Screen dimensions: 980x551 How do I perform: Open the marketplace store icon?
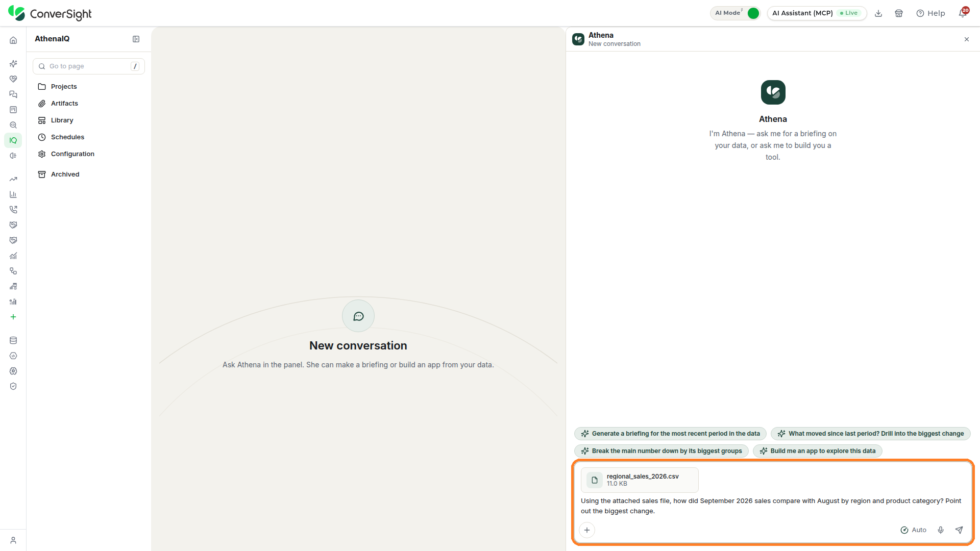pyautogui.click(x=899, y=13)
